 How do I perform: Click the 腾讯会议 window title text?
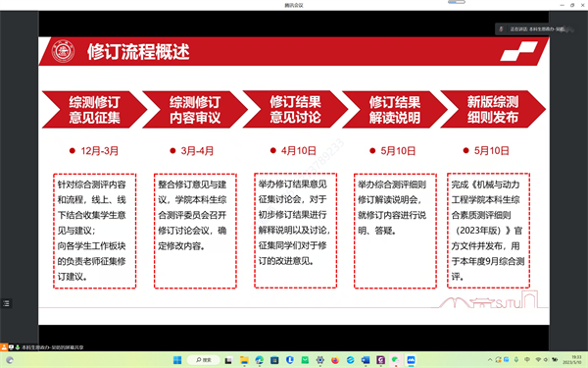[x=294, y=5]
